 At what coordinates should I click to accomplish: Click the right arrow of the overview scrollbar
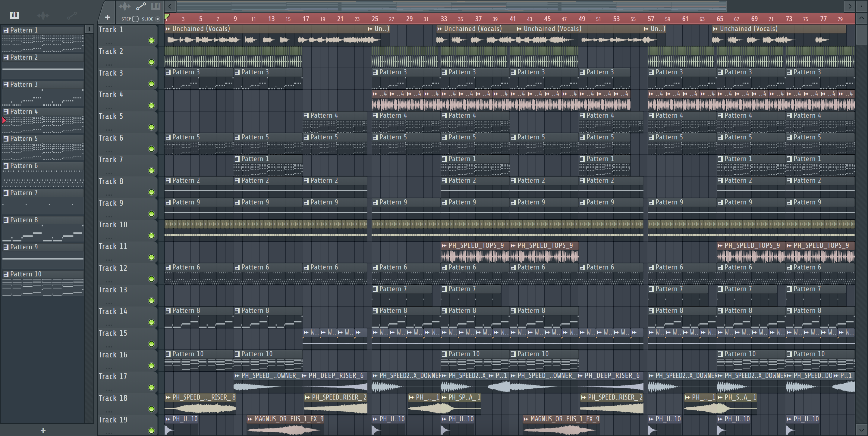click(x=850, y=6)
